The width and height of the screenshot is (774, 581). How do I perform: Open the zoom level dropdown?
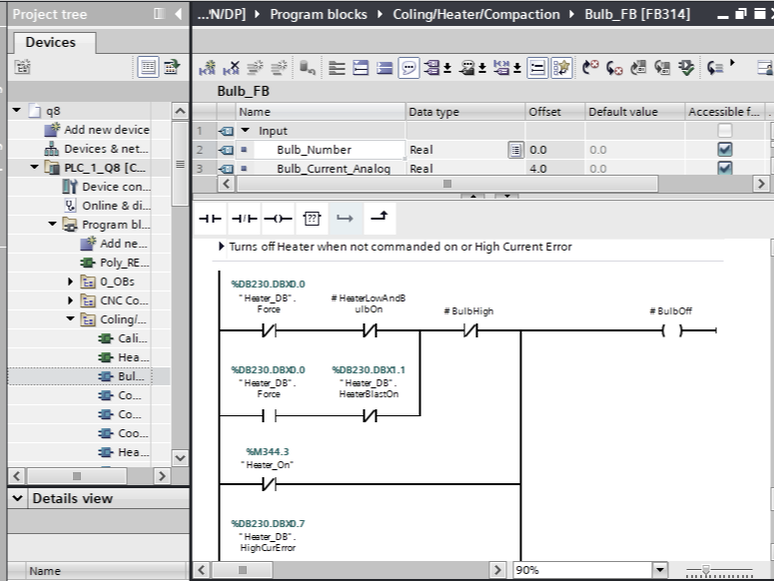pos(659,570)
